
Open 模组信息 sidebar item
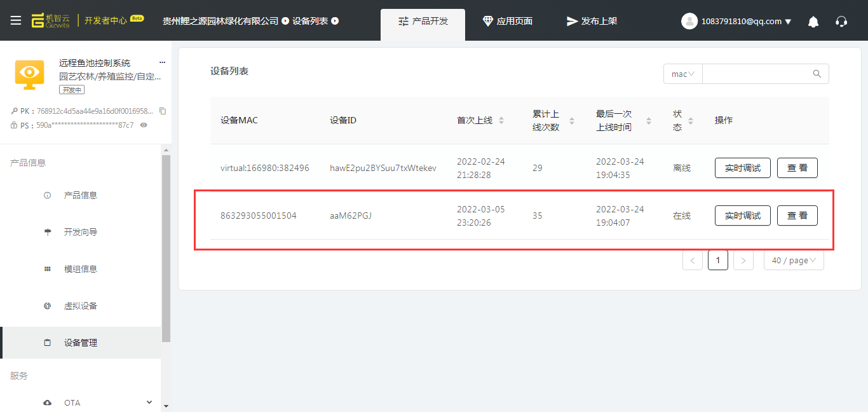pyautogui.click(x=81, y=269)
